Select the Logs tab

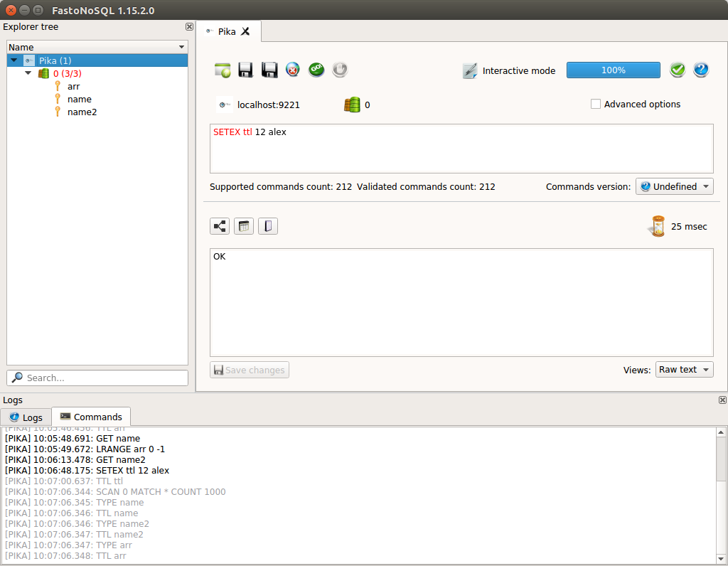pyautogui.click(x=26, y=417)
